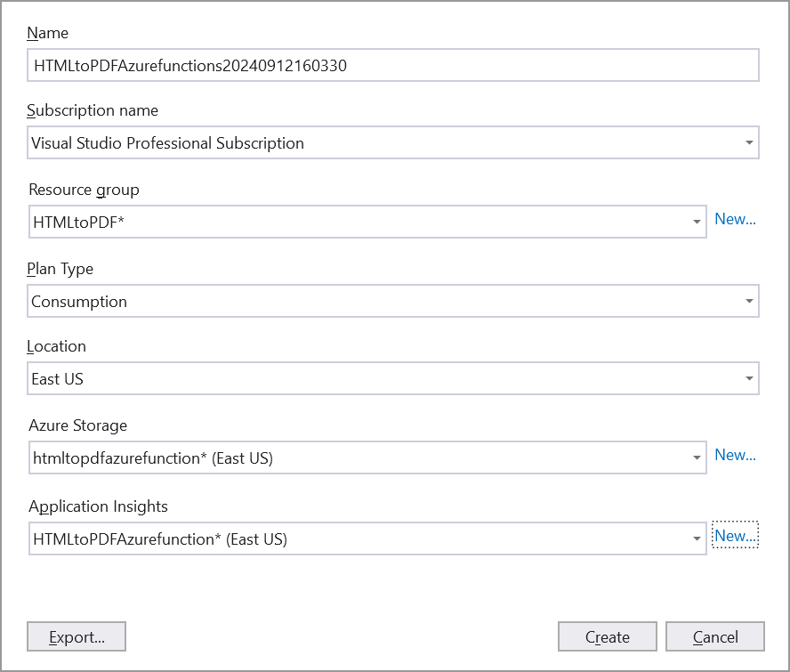
Task: Click the Azure Storage label
Action: point(77,425)
